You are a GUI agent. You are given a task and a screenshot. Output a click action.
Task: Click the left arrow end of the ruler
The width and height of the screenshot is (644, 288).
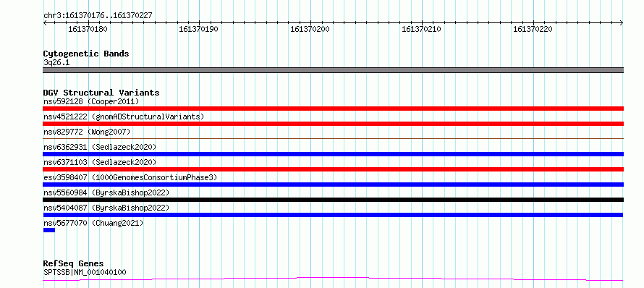(45, 23)
